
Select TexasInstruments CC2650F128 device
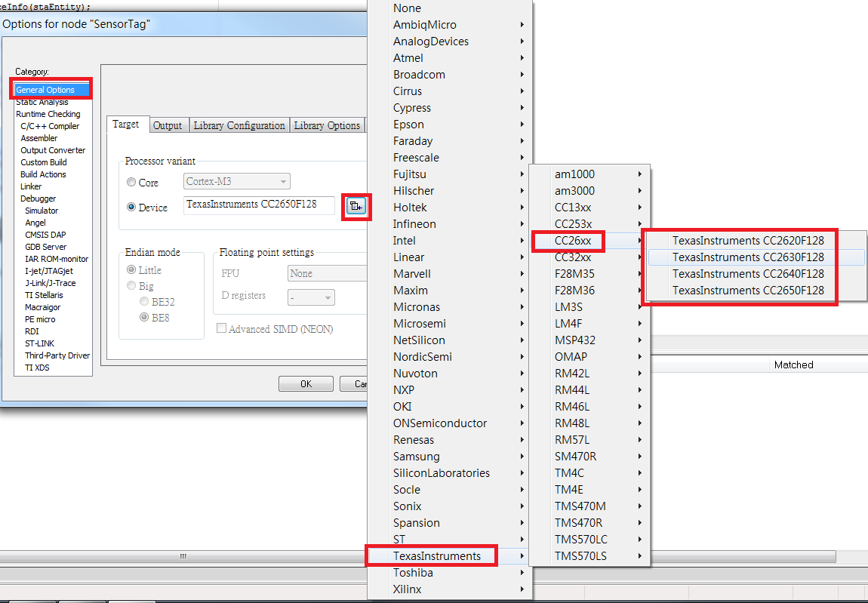756,291
